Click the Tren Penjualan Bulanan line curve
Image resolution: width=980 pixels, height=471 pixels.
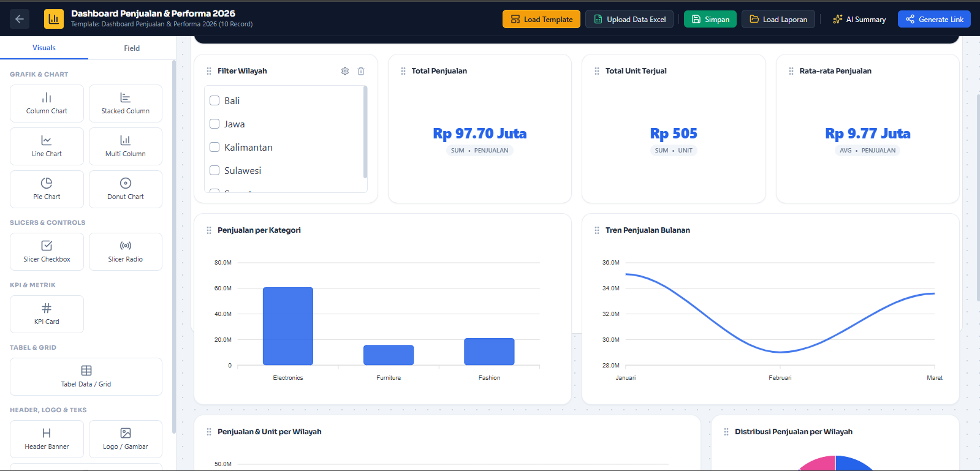[780, 352]
